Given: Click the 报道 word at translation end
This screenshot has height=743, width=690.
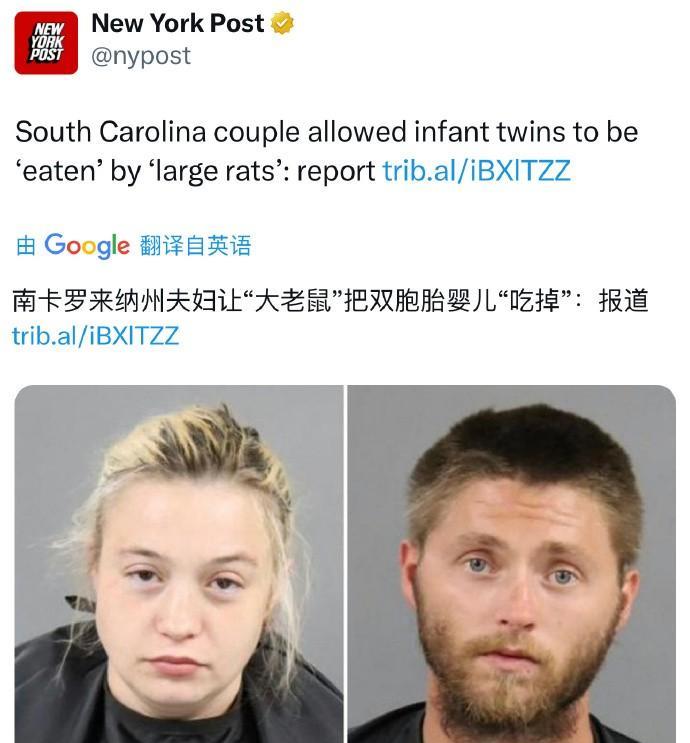Looking at the screenshot, I should tap(623, 300).
